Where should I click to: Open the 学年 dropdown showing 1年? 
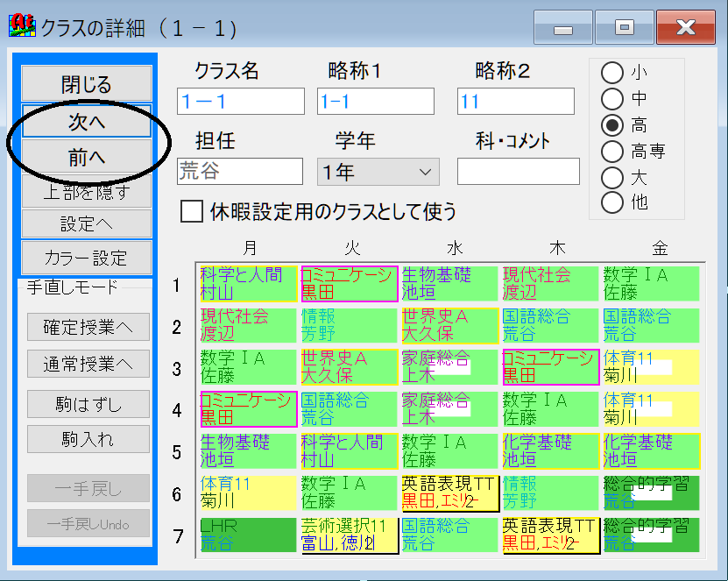click(x=378, y=172)
